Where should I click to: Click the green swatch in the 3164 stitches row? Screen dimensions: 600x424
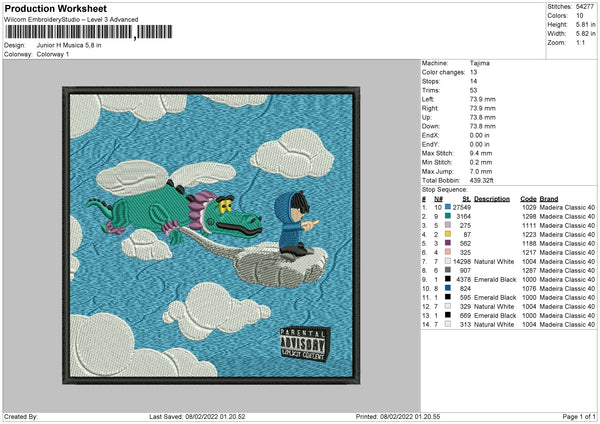click(448, 216)
